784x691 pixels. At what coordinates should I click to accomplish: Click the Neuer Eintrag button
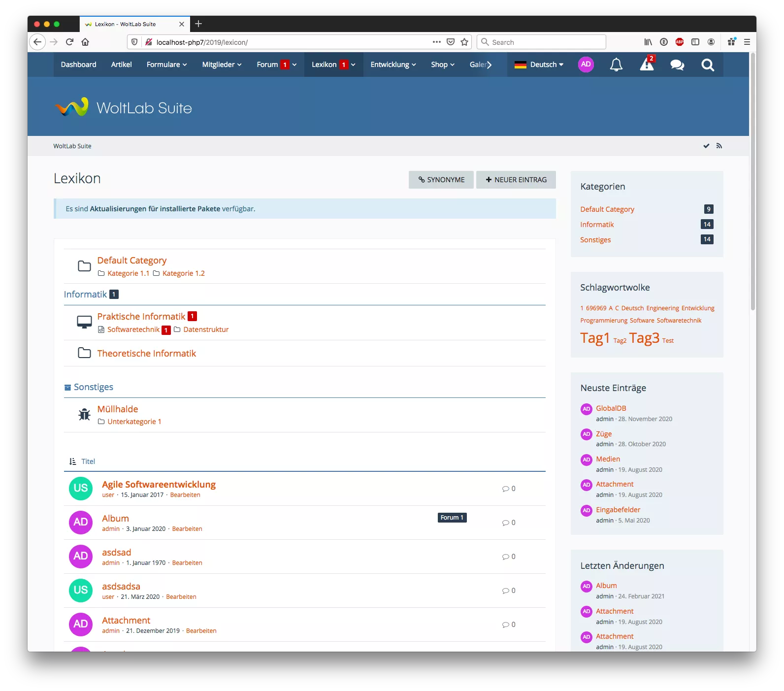pos(516,180)
